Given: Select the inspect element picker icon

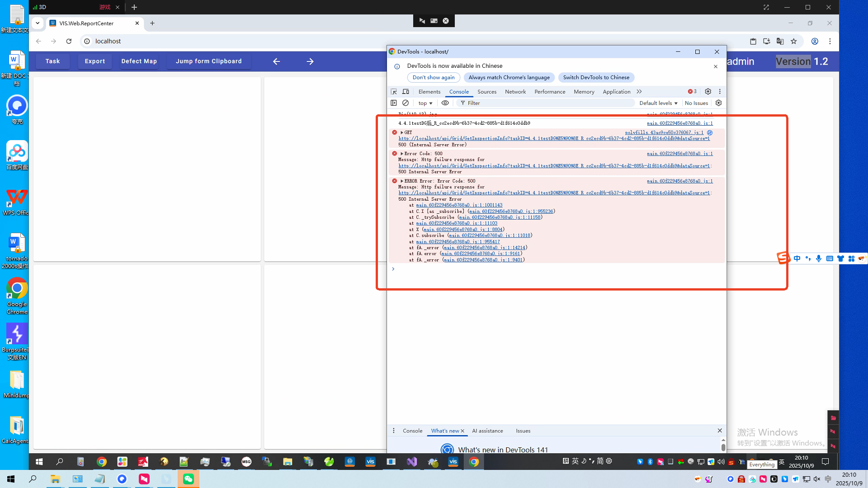Looking at the screenshot, I should click(x=394, y=91).
